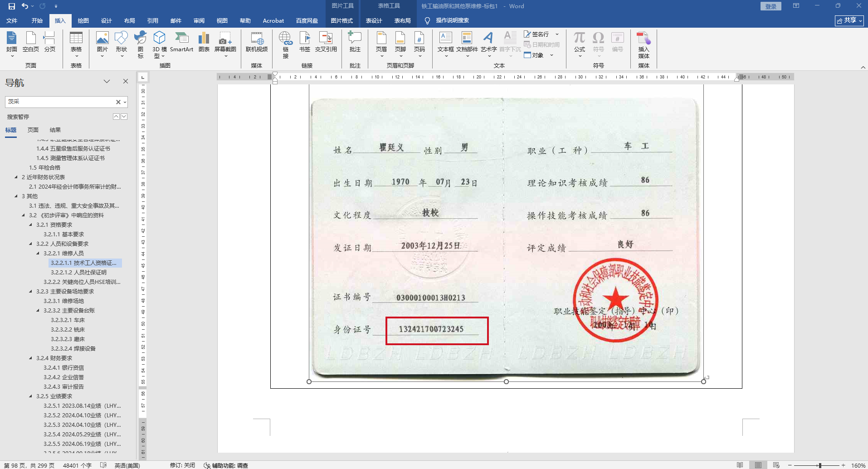Click the Save icon in the title bar

point(12,6)
